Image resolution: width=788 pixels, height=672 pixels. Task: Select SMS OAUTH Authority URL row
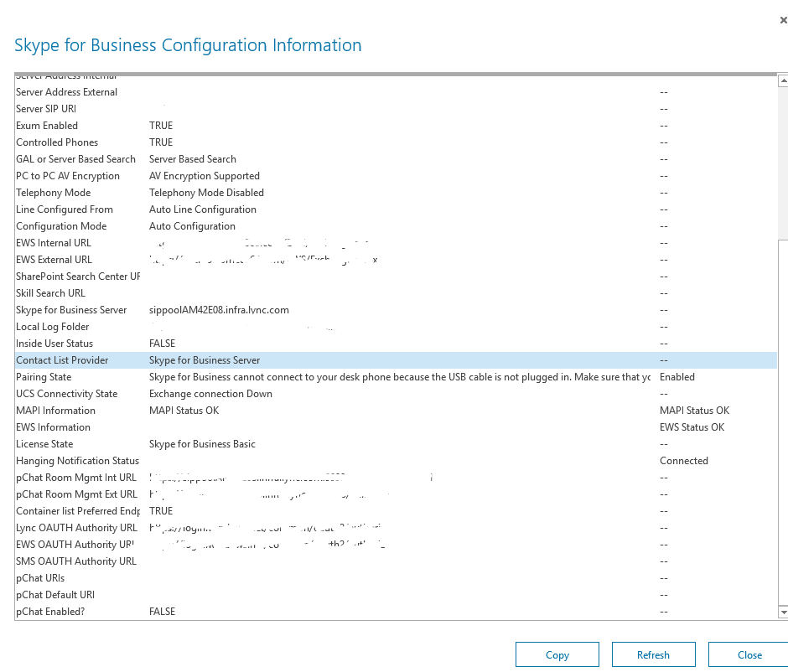(396, 561)
